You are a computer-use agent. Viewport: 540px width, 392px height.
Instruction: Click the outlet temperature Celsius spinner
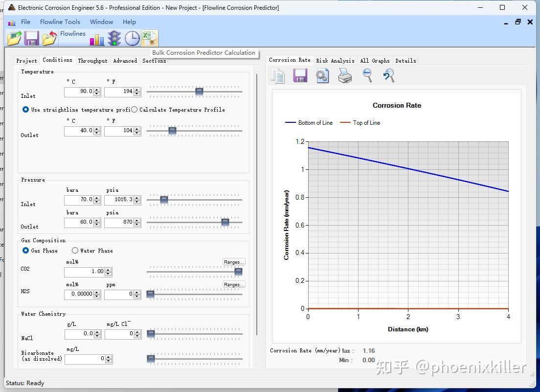tap(97, 131)
